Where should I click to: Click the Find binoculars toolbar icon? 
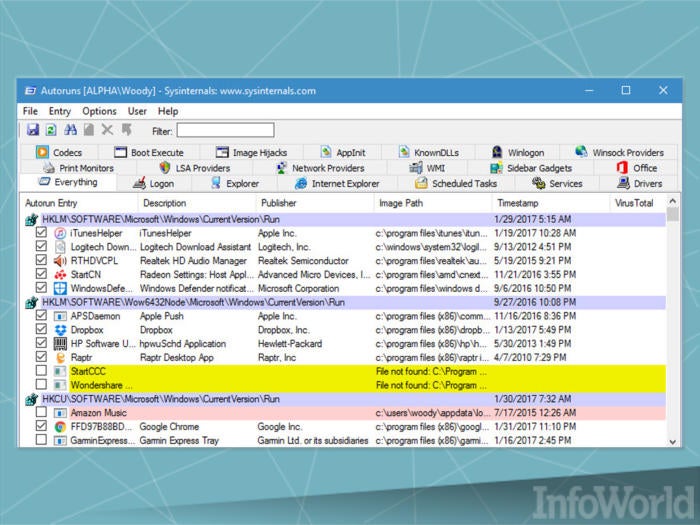click(x=70, y=130)
